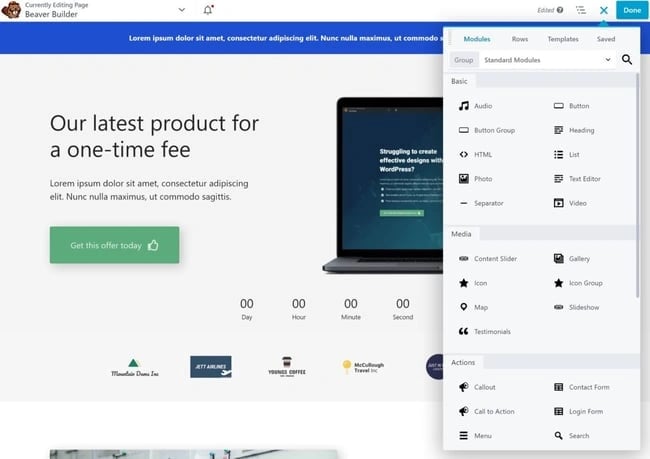Click the Edited help icon
The image size is (650, 459).
point(560,10)
